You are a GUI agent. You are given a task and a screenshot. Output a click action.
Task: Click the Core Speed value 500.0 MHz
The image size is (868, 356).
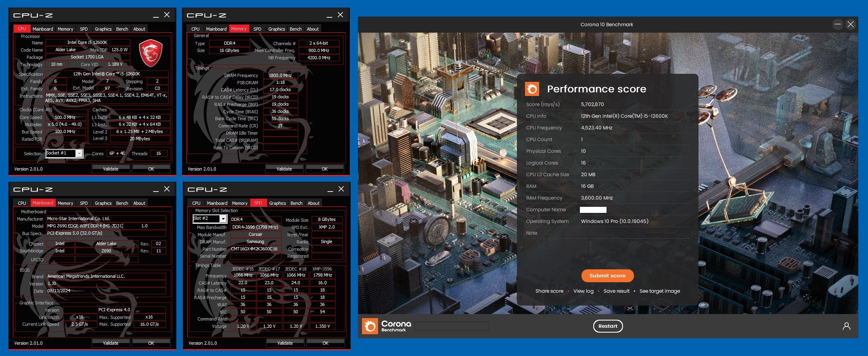click(x=65, y=117)
